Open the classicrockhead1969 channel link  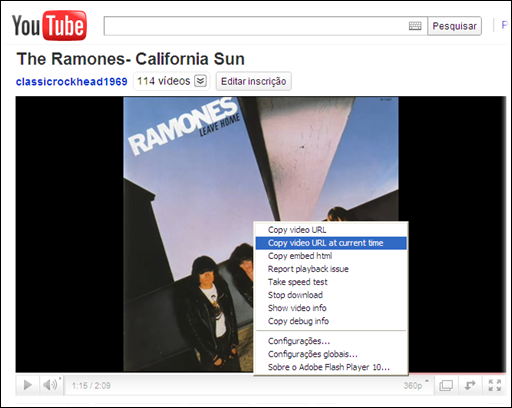pyautogui.click(x=72, y=81)
